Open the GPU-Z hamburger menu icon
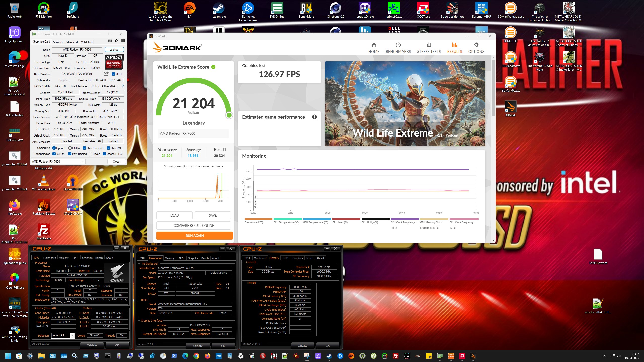Image resolution: width=644 pixels, height=362 pixels. click(x=123, y=41)
